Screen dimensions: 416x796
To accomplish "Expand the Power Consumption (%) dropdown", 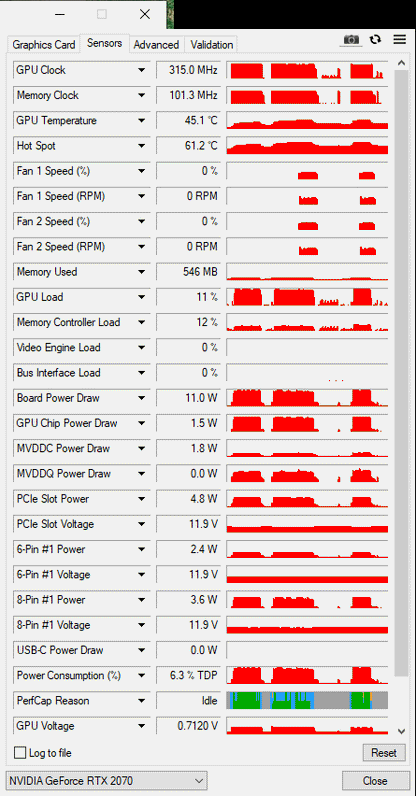I will pyautogui.click(x=141, y=676).
